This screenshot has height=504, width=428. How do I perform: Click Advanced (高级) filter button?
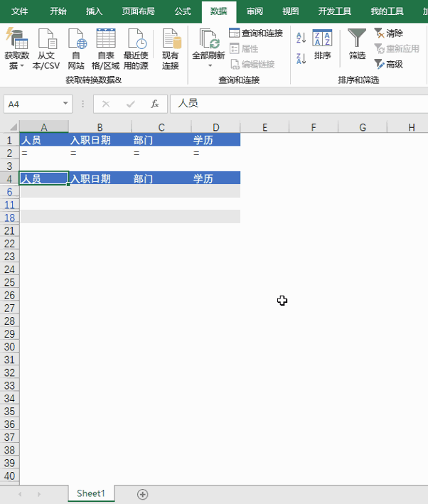click(389, 64)
